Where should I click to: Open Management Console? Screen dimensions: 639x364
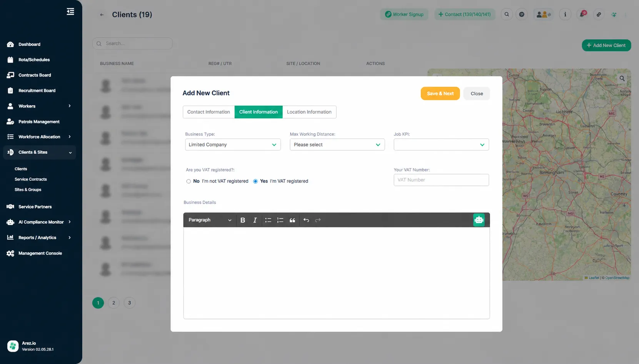point(40,253)
